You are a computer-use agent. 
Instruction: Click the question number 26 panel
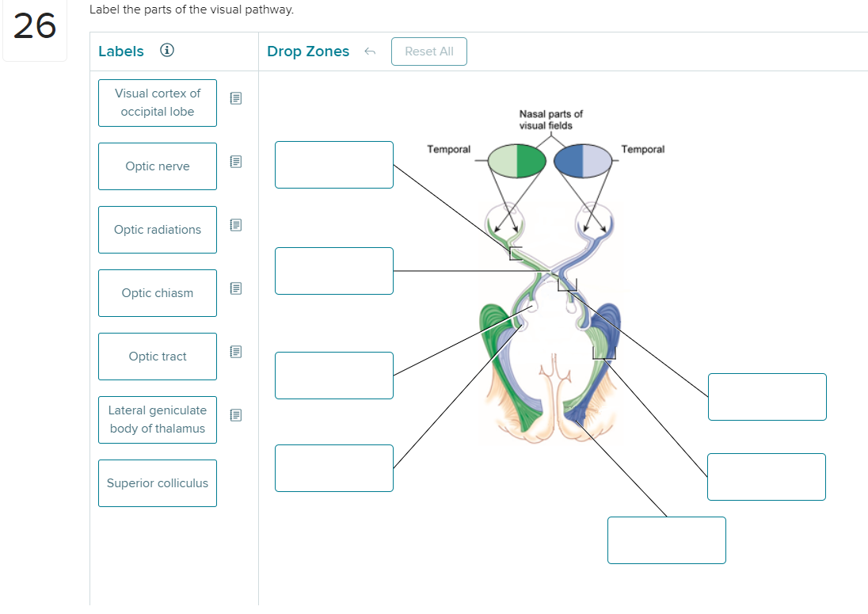[x=35, y=29]
